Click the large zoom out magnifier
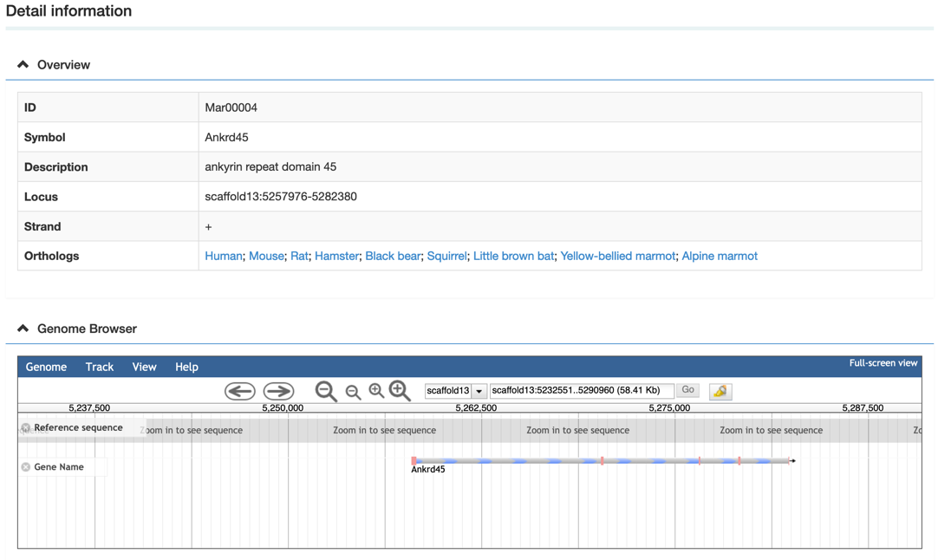This screenshot has width=938, height=560. pos(326,392)
